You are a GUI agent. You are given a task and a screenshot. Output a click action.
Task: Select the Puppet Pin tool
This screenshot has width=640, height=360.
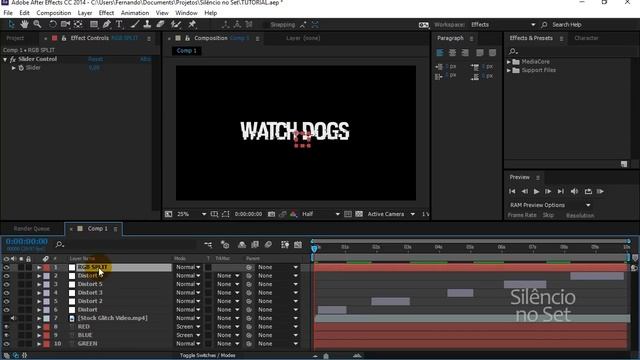click(x=192, y=24)
